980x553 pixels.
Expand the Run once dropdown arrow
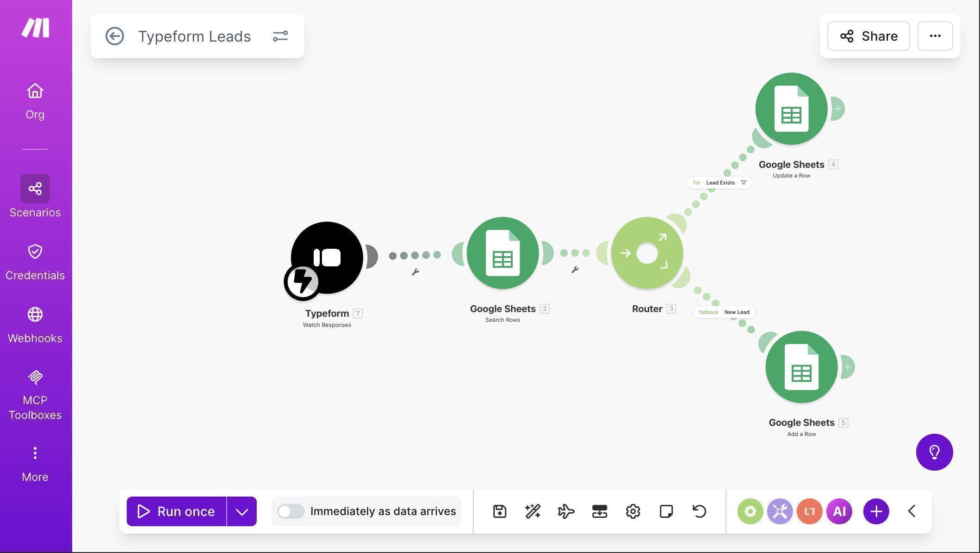[241, 511]
